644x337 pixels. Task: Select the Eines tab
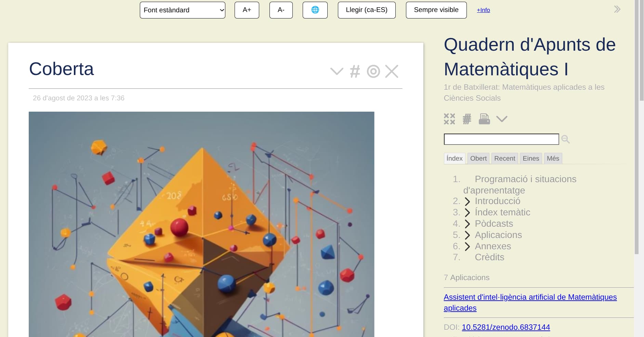pos(530,158)
